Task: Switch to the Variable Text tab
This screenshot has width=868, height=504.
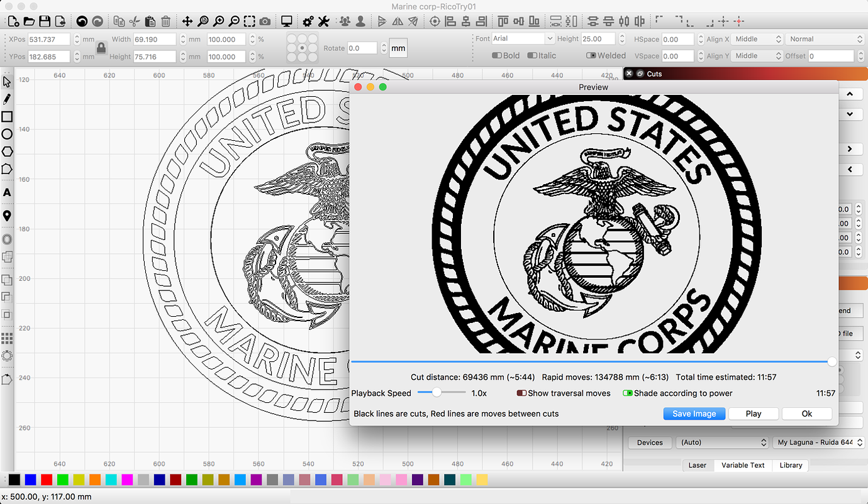Action: 743,465
